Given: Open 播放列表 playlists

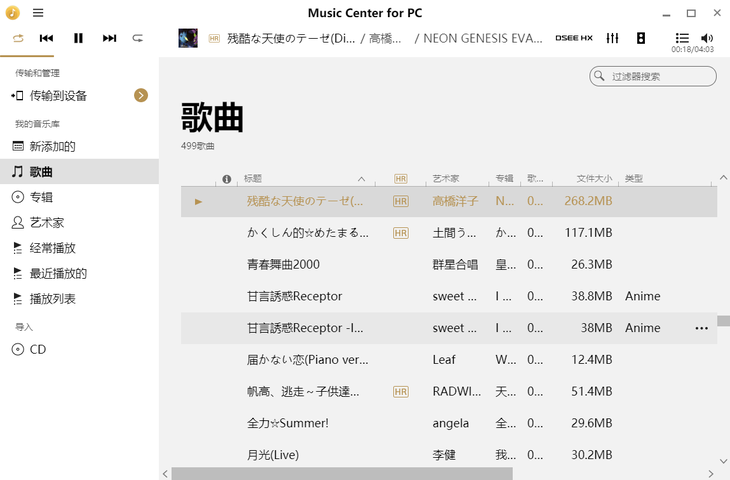Looking at the screenshot, I should pyautogui.click(x=79, y=298).
